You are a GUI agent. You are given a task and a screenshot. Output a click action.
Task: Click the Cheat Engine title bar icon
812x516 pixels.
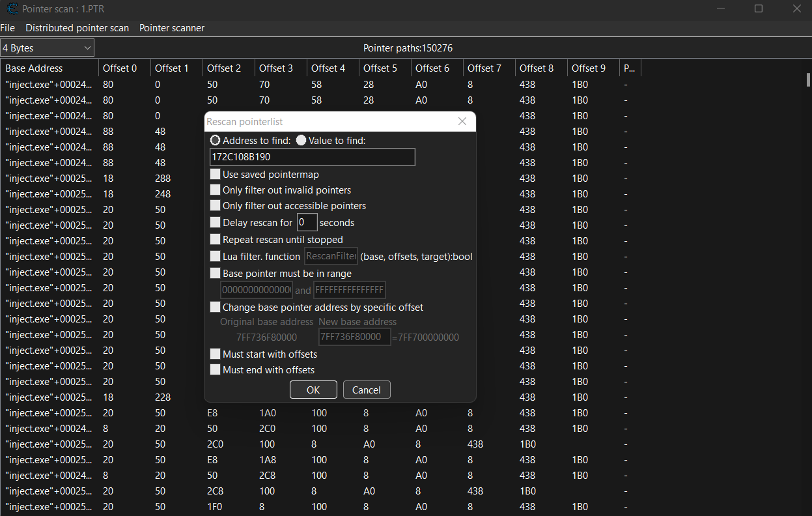point(11,9)
